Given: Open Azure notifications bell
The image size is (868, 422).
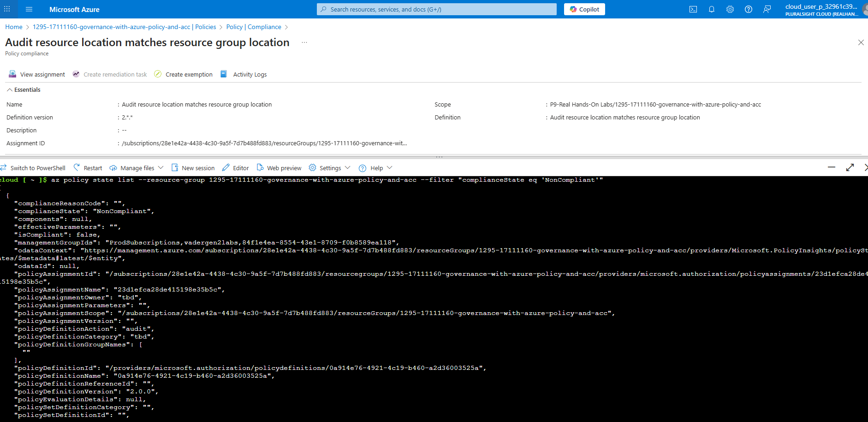Looking at the screenshot, I should point(712,9).
